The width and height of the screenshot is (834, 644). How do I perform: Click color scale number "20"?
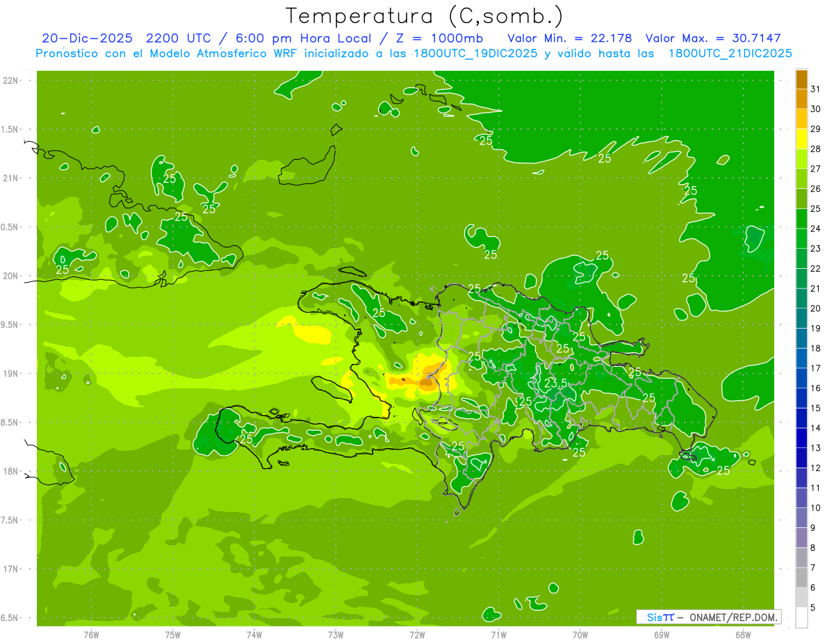815,308
